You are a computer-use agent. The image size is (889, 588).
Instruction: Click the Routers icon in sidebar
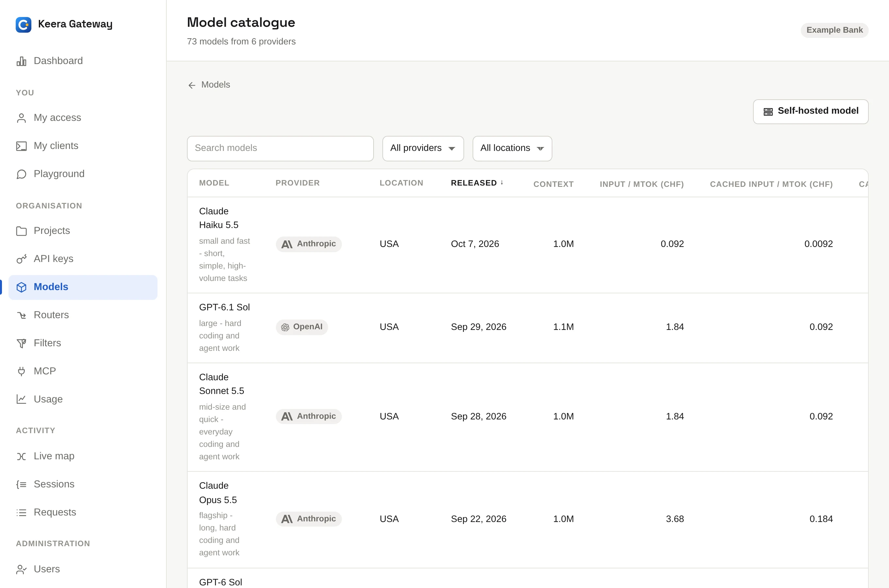point(21,315)
